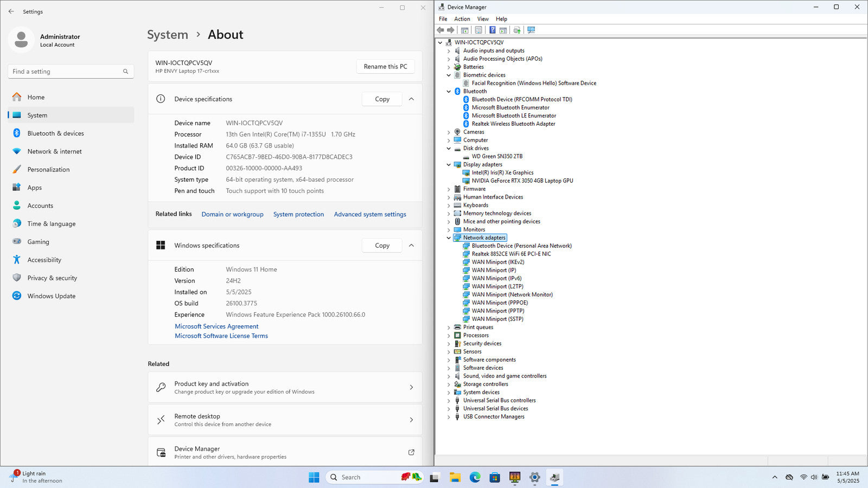Viewport: 868px width, 488px height.
Task: Click Forward arrow in Device Manager toolbar
Action: [450, 30]
